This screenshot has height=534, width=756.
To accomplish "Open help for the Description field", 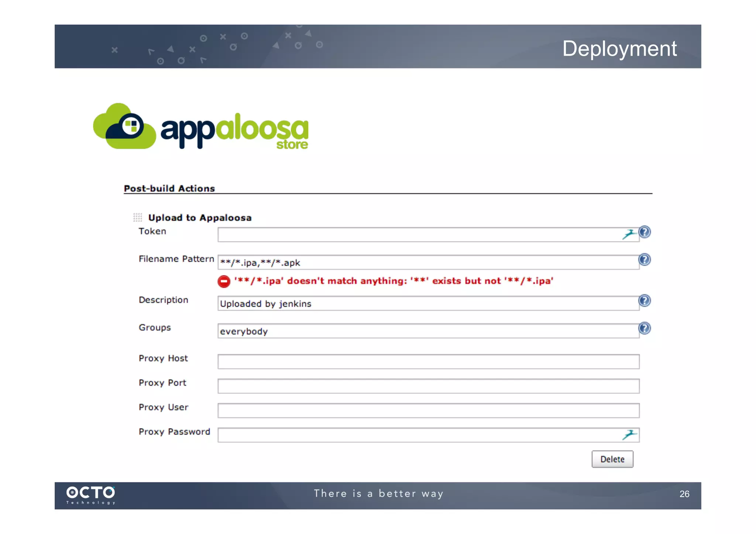I will click(644, 301).
